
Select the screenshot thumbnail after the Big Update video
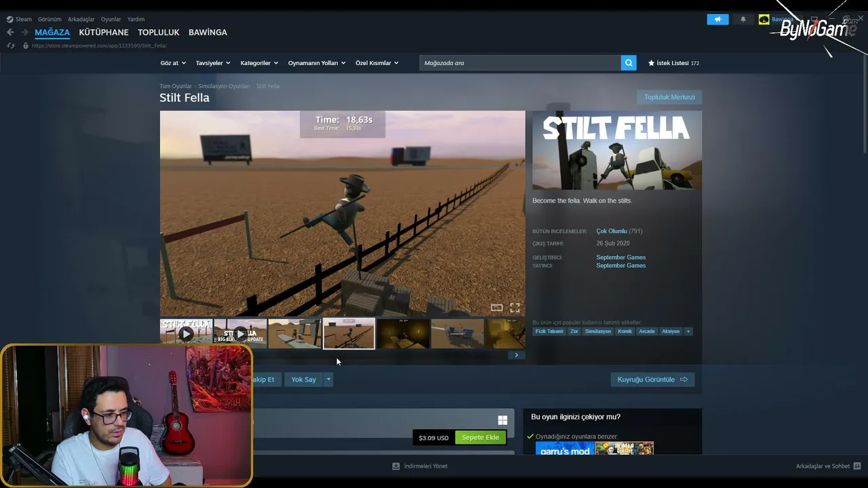[294, 333]
